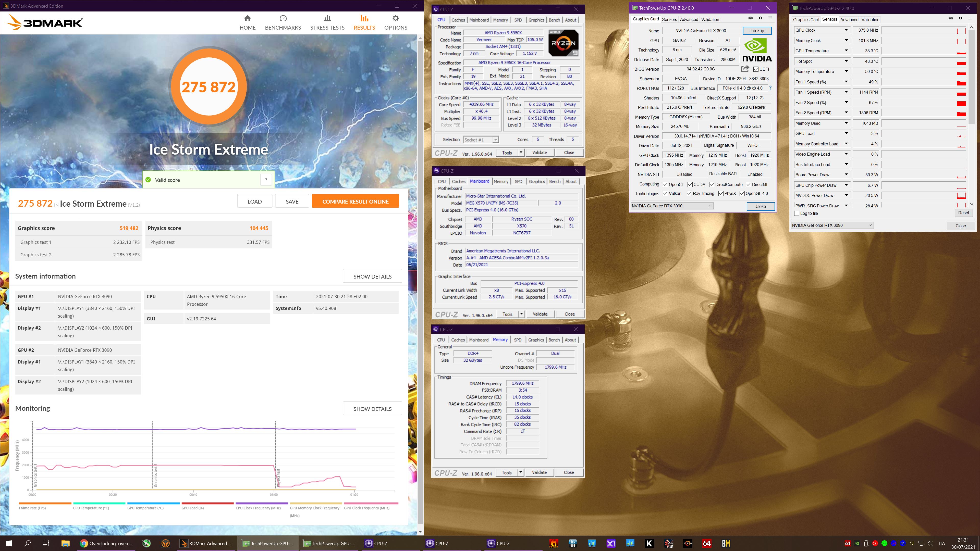
Task: Open File Explorer from taskbar
Action: click(65, 543)
